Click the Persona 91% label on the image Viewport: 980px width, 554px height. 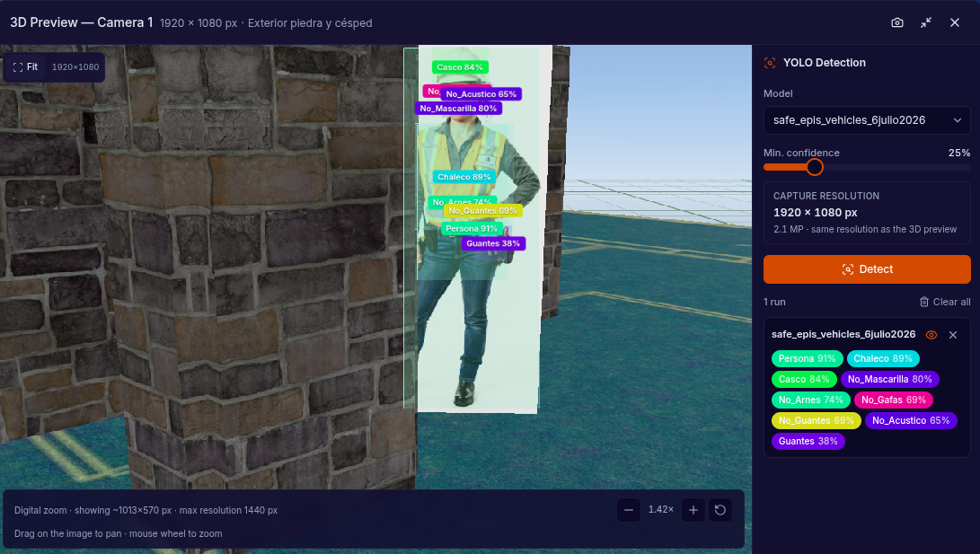(472, 229)
